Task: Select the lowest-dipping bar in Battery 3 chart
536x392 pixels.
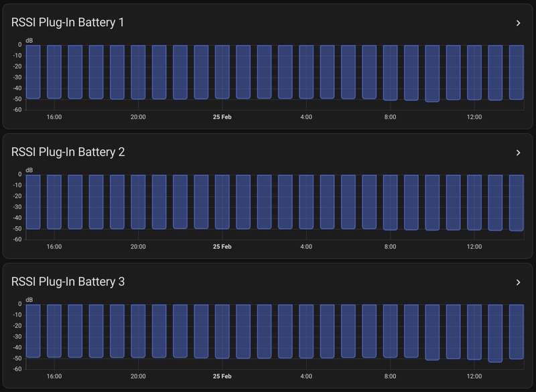Action: pos(495,333)
